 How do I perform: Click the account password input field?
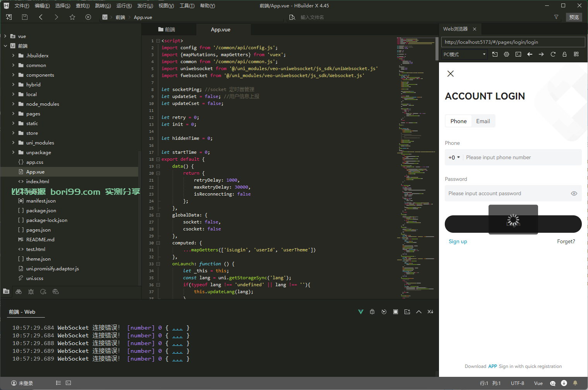coord(507,193)
